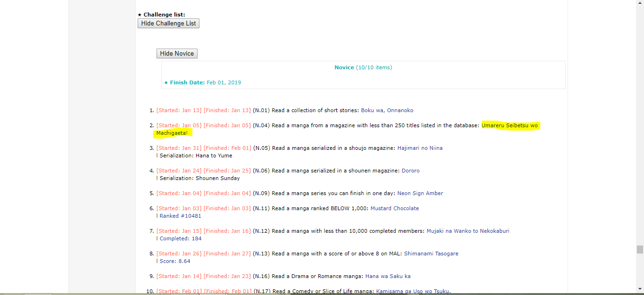Click the vertical scrollbar thumb
This screenshot has height=295, width=644.
click(x=640, y=249)
